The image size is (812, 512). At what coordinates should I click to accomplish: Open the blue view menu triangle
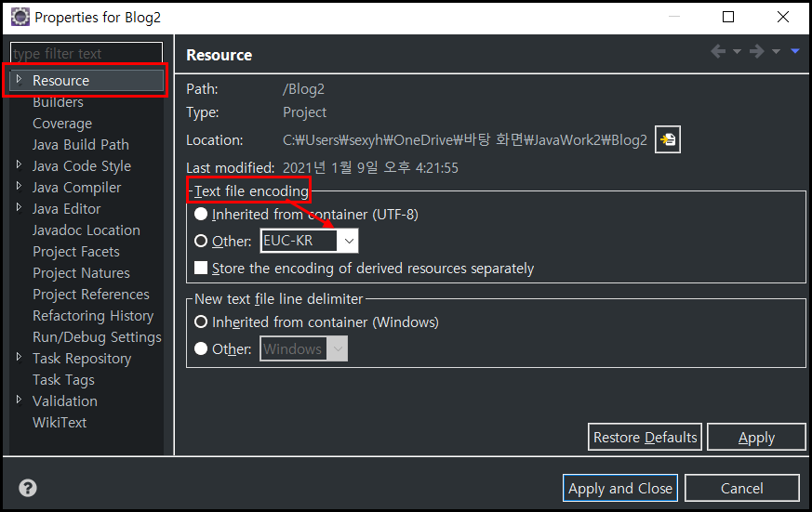[x=795, y=51]
